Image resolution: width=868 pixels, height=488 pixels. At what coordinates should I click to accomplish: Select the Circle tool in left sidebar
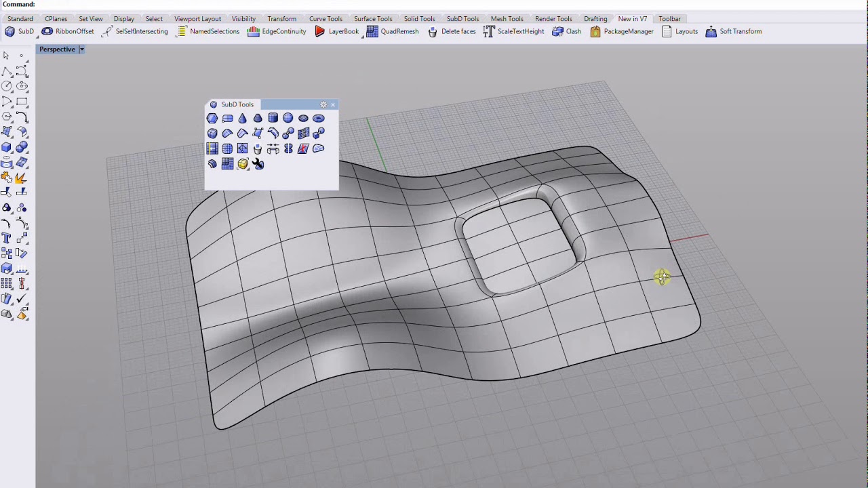[x=7, y=86]
